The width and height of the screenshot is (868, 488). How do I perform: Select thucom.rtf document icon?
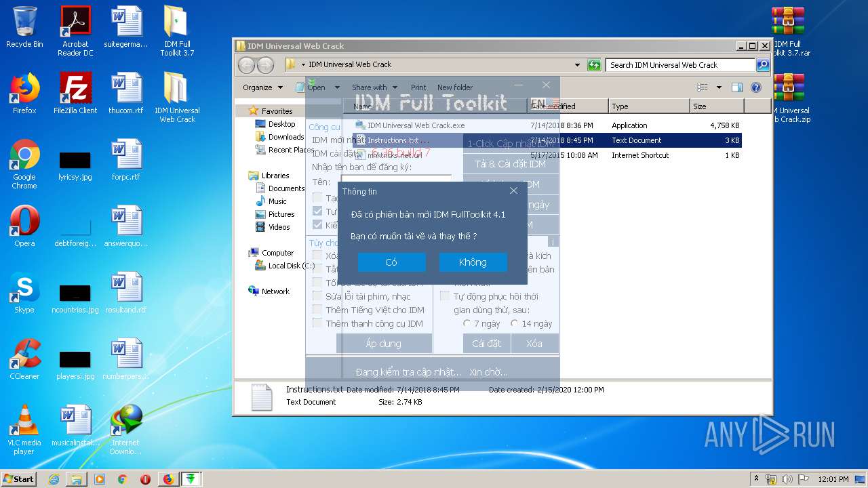(126, 93)
